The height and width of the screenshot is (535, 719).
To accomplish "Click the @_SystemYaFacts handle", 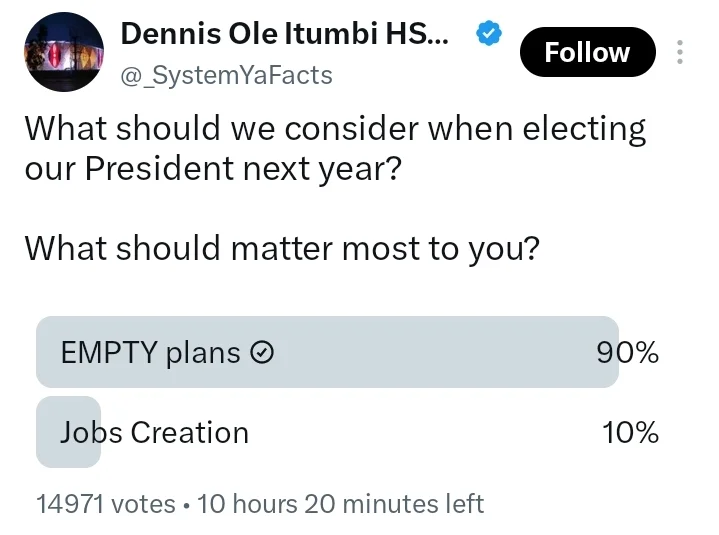I will (226, 75).
